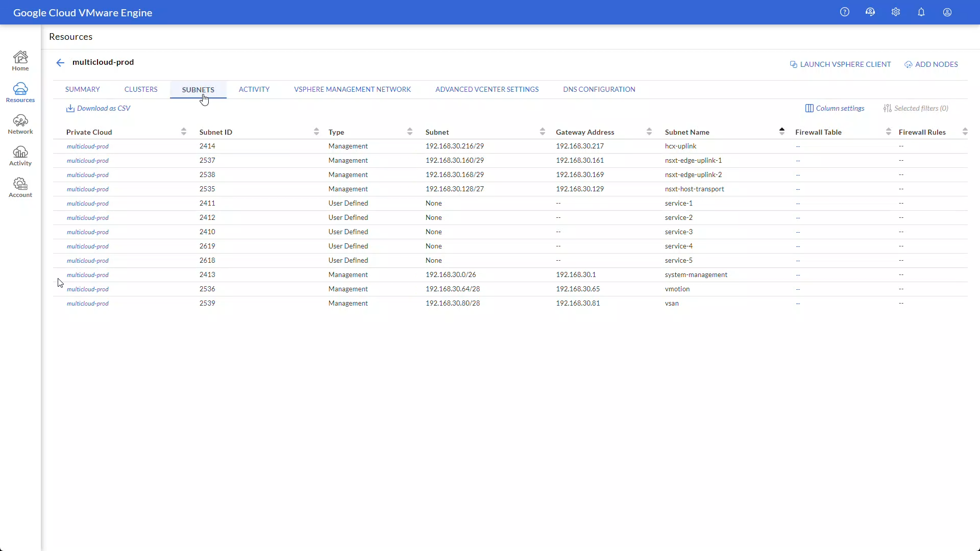Image resolution: width=980 pixels, height=551 pixels.
Task: Open the support headset icon
Action: (x=870, y=12)
